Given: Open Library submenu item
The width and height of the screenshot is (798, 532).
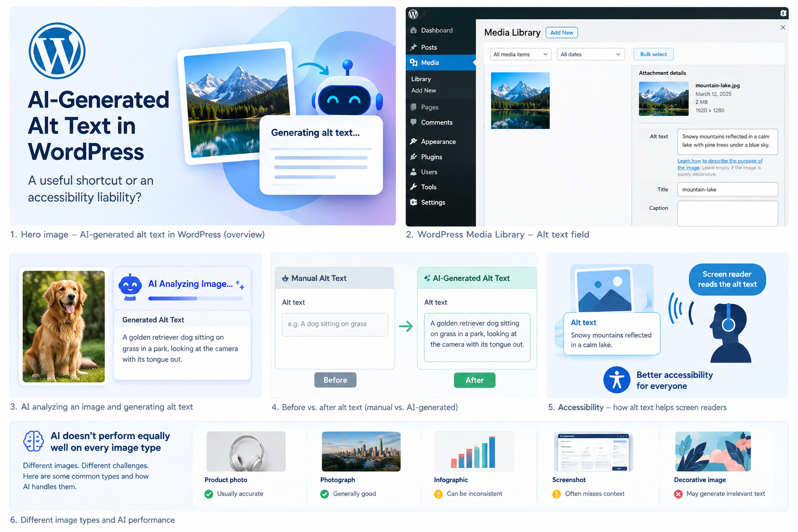Looking at the screenshot, I should [421, 79].
